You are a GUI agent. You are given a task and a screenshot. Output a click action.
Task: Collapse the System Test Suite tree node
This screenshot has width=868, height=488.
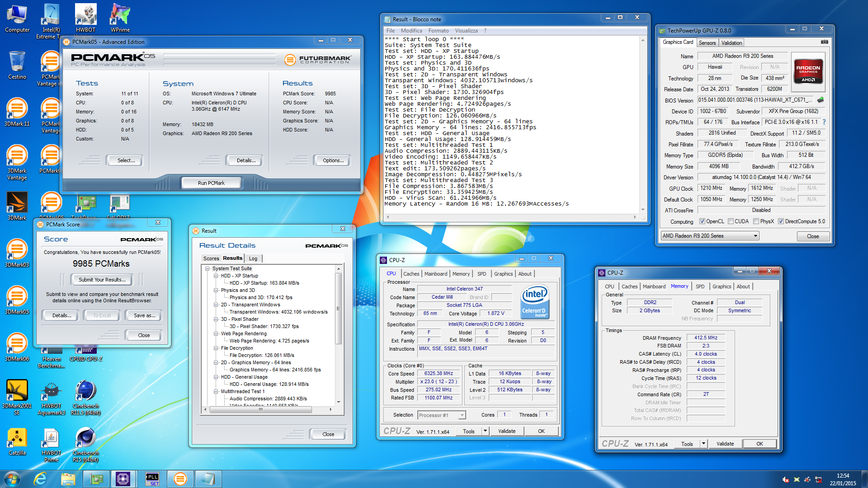click(x=208, y=268)
